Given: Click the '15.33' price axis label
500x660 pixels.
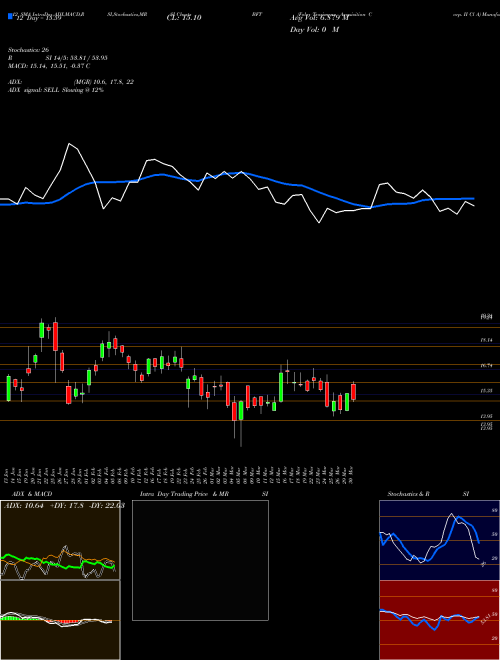Looking at the screenshot, I should click(487, 391).
